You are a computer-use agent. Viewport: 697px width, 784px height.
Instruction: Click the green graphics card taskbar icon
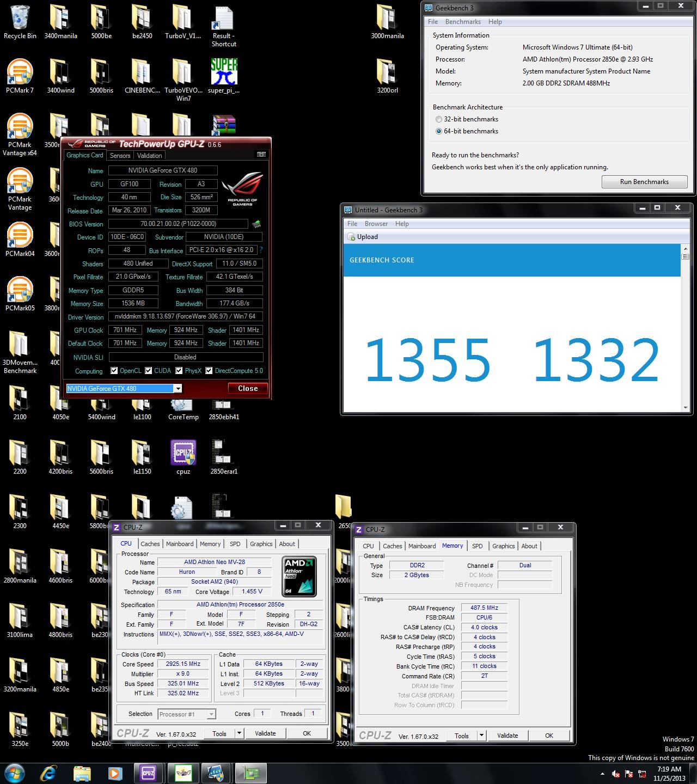pyautogui.click(x=250, y=773)
